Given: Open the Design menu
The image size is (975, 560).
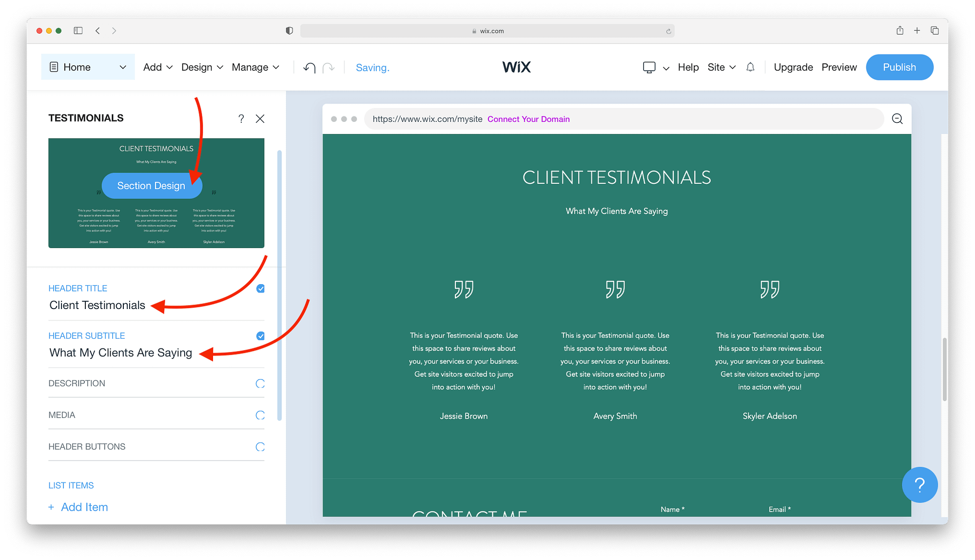Looking at the screenshot, I should click(x=197, y=67).
